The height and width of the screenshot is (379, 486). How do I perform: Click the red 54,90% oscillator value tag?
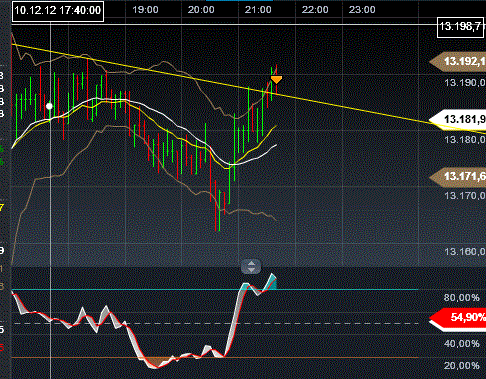(458, 318)
